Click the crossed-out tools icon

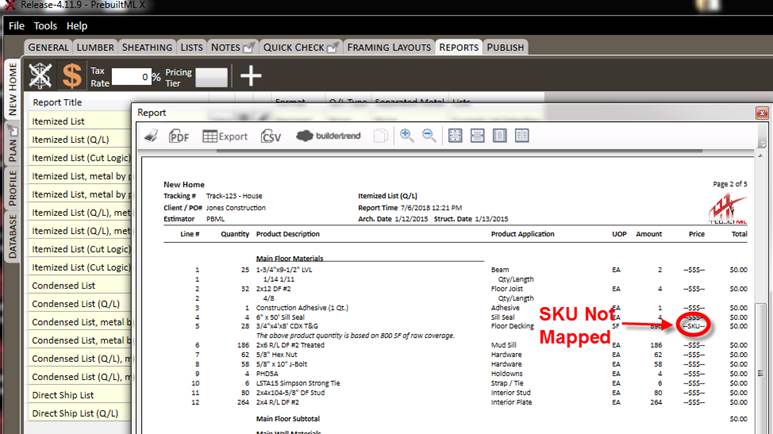pyautogui.click(x=40, y=76)
